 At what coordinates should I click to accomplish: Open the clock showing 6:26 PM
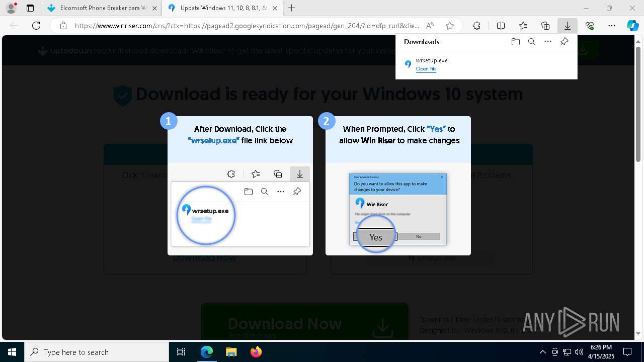(601, 352)
